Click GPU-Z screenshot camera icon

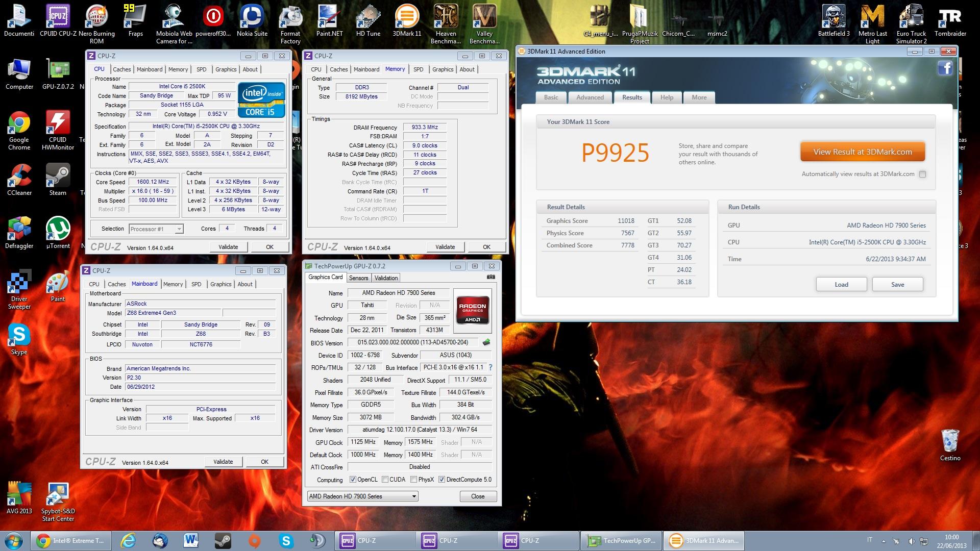click(x=491, y=277)
